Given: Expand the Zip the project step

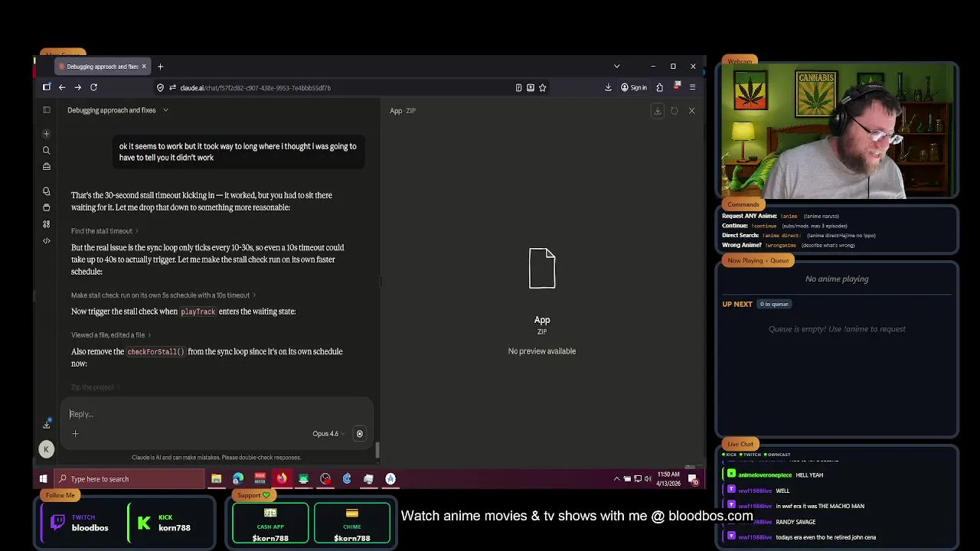Looking at the screenshot, I should click(x=96, y=387).
